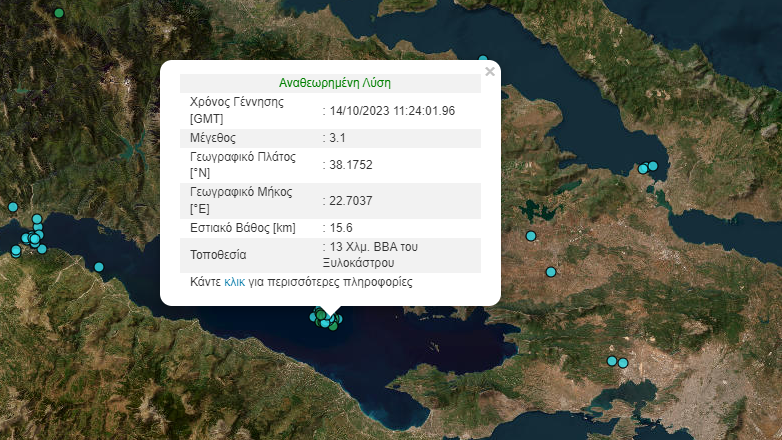The image size is (782, 440).
Task: Click the 'Γεωγραφικό Μήκος [°E]' label
Action: (x=241, y=200)
